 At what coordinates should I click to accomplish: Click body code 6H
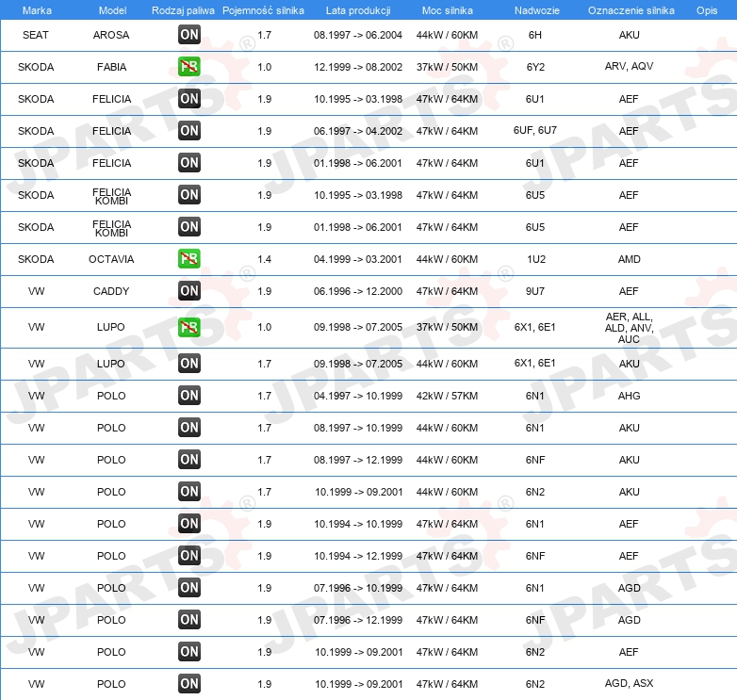pos(535,35)
